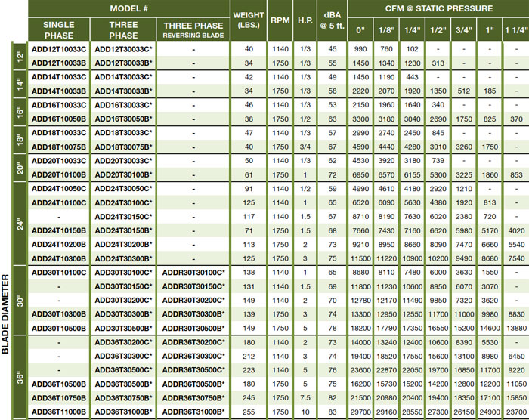
Task: Click three phase model ADD14T30033B*
Action: coord(123,91)
